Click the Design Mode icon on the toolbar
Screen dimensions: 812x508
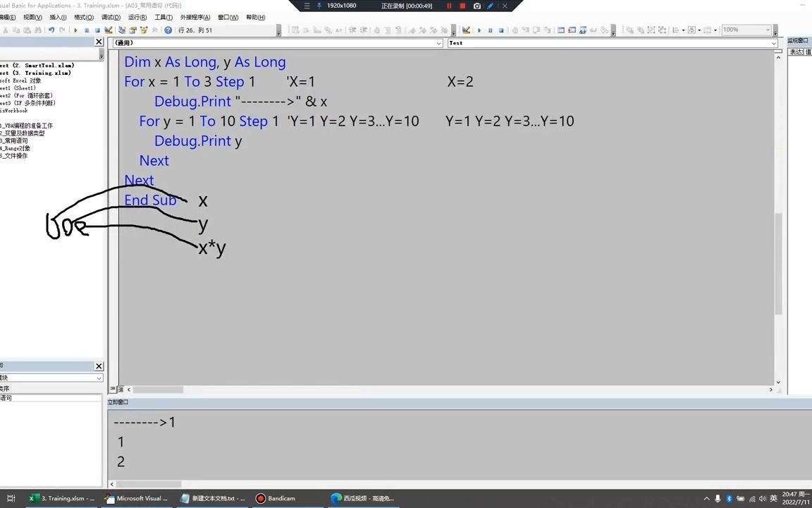(x=108, y=30)
